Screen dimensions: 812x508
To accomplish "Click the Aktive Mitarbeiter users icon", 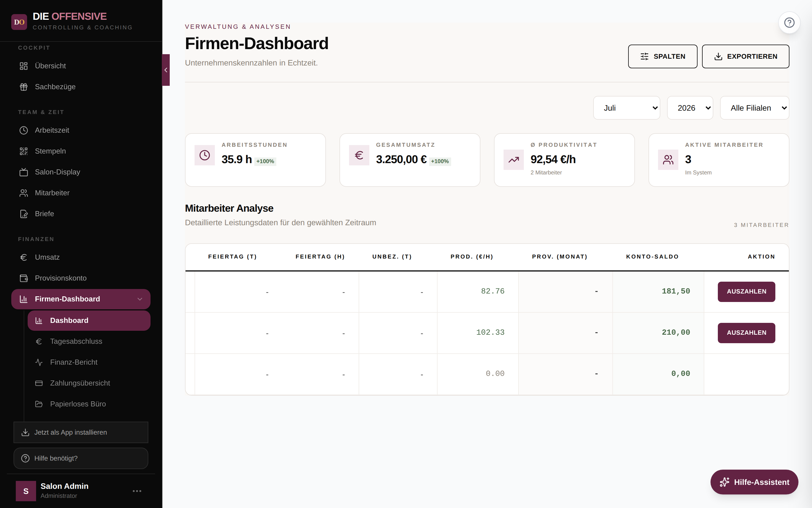I will (x=668, y=159).
